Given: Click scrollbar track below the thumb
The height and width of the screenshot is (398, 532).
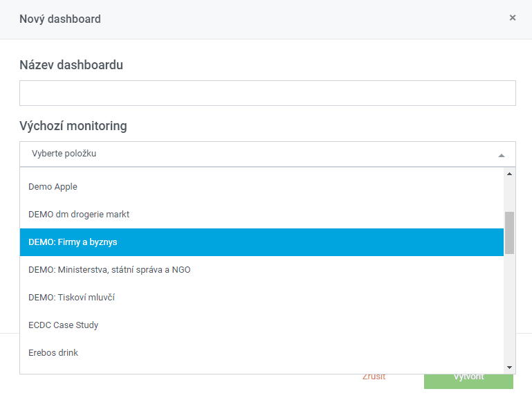Looking at the screenshot, I should (509, 307).
